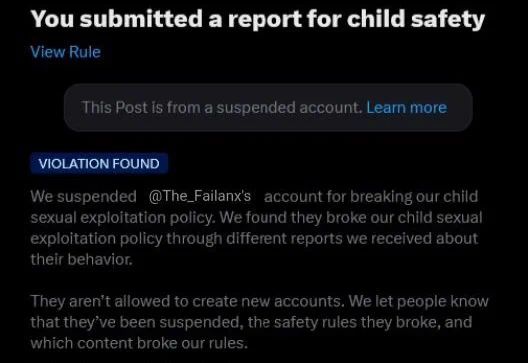Open the View Rule link
Image resolution: width=528 pixels, height=363 pixels.
coord(66,52)
